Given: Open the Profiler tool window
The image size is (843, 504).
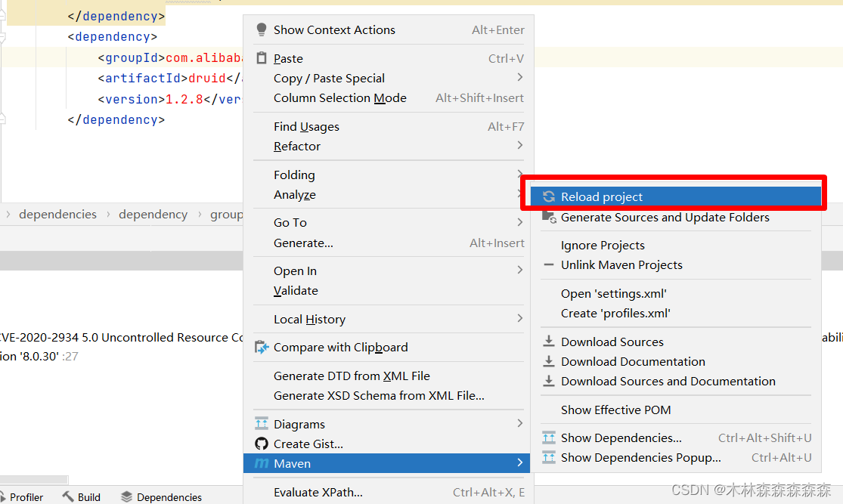Looking at the screenshot, I should tap(22, 496).
